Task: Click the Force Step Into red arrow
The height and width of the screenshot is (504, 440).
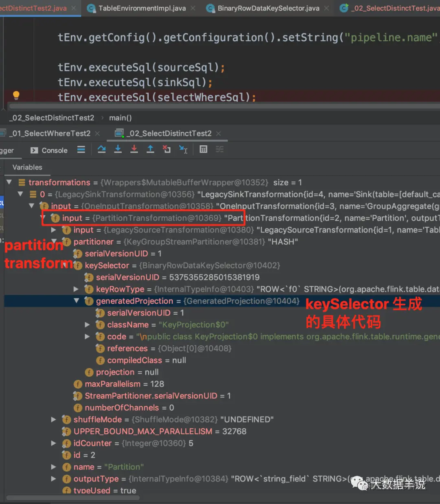Action: 134,149
